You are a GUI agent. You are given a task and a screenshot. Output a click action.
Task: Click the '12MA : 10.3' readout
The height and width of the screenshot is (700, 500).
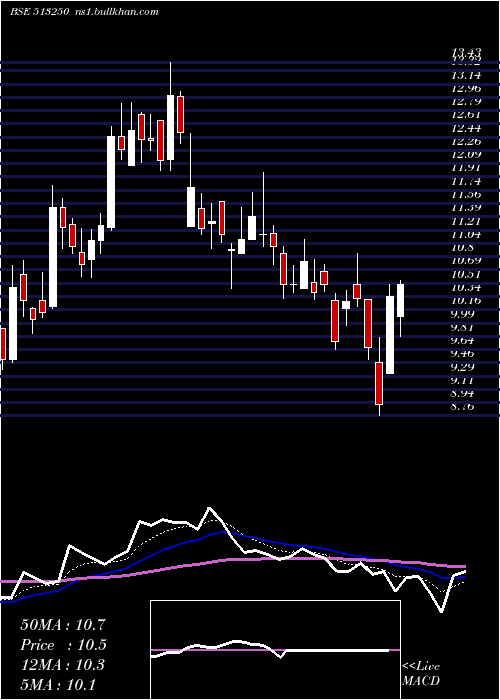pyautogui.click(x=62, y=665)
